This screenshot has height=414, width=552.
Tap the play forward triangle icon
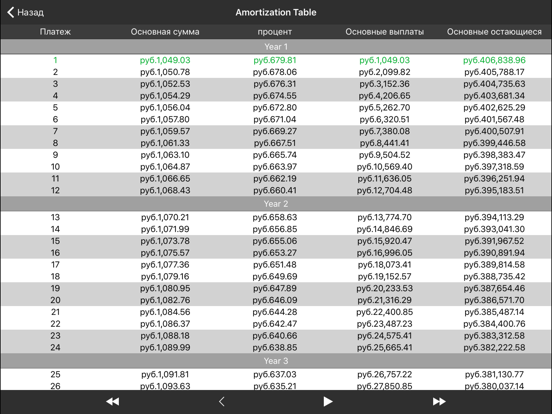[x=328, y=401]
